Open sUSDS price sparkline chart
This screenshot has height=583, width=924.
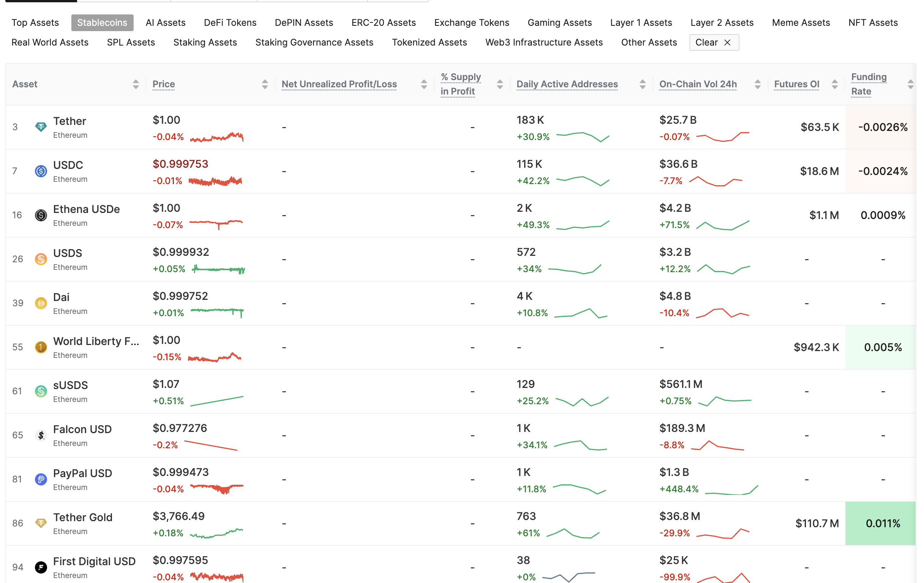coord(217,401)
